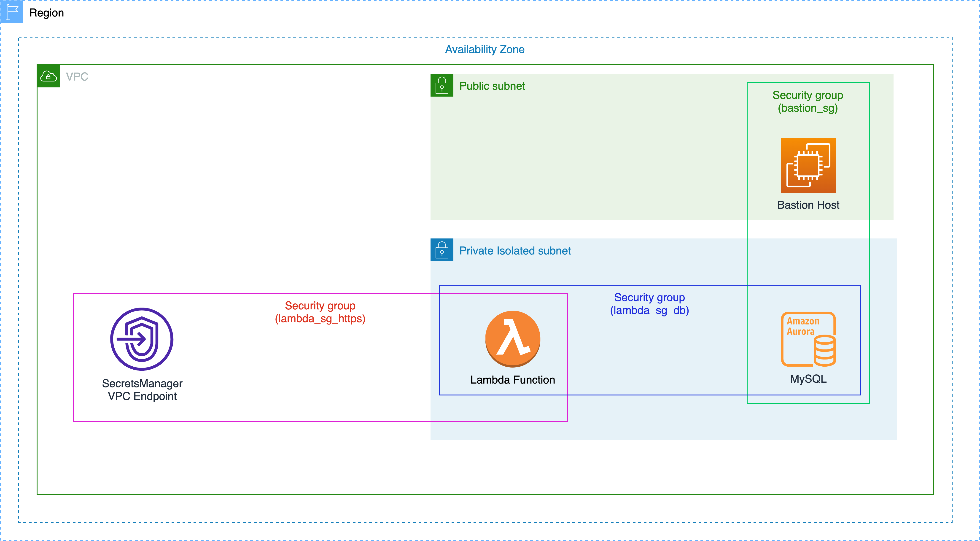Click the Private Isolated subnet title
The width and height of the screenshot is (980, 541).
point(515,251)
